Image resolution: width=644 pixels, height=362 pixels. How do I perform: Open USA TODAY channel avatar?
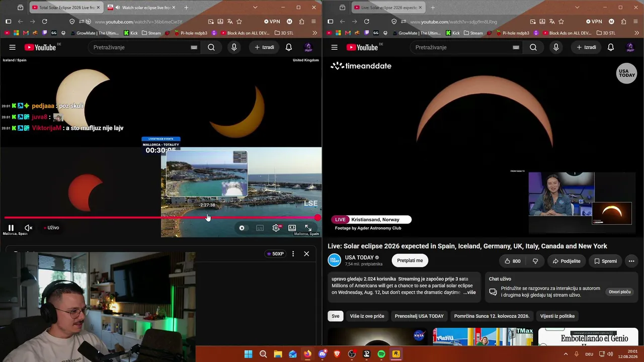pyautogui.click(x=335, y=260)
